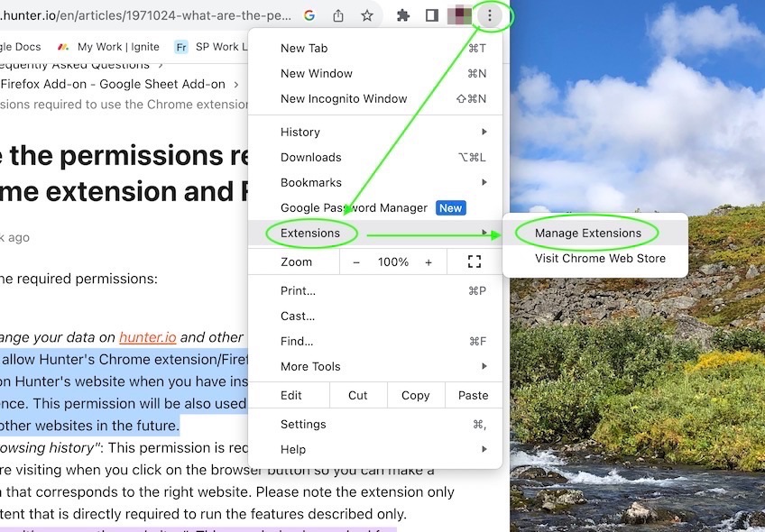Click the Google icon in the address bar
The image size is (765, 532).
309,15
